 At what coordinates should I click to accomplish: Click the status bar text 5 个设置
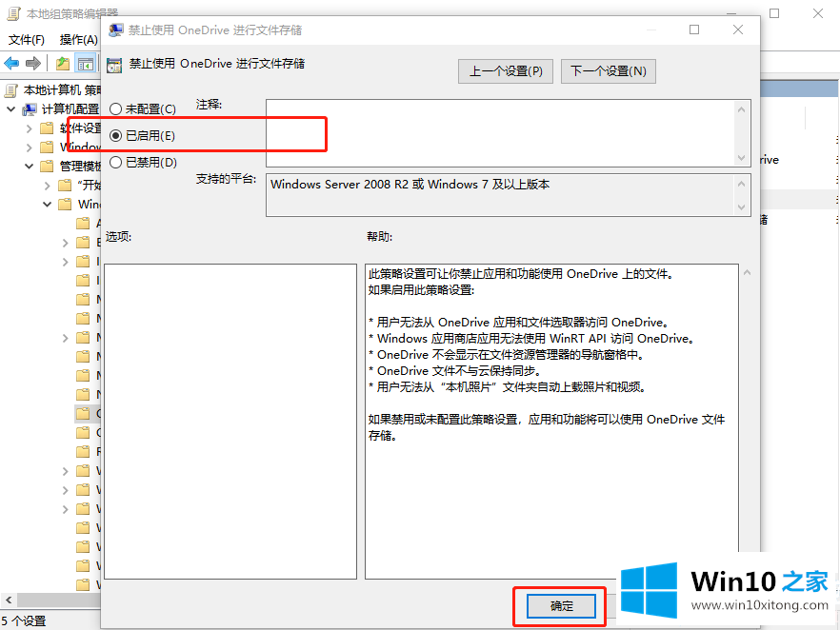(24, 620)
